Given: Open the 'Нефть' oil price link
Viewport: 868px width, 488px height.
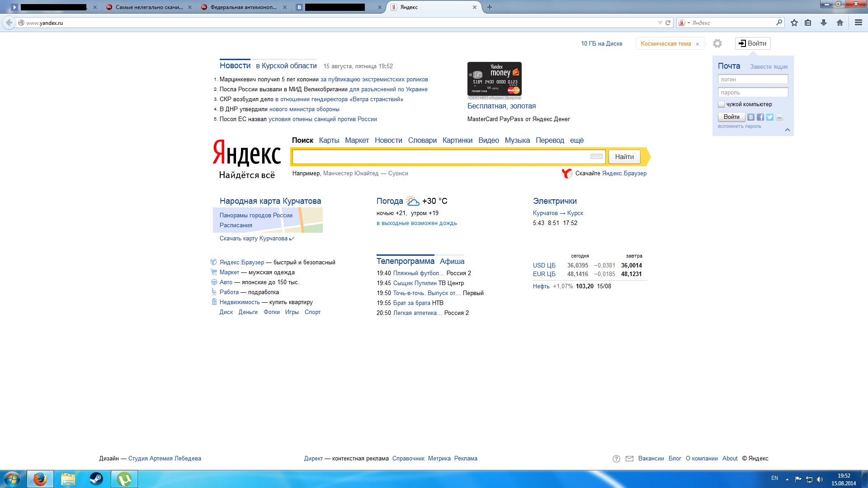Looking at the screenshot, I should (x=541, y=286).
